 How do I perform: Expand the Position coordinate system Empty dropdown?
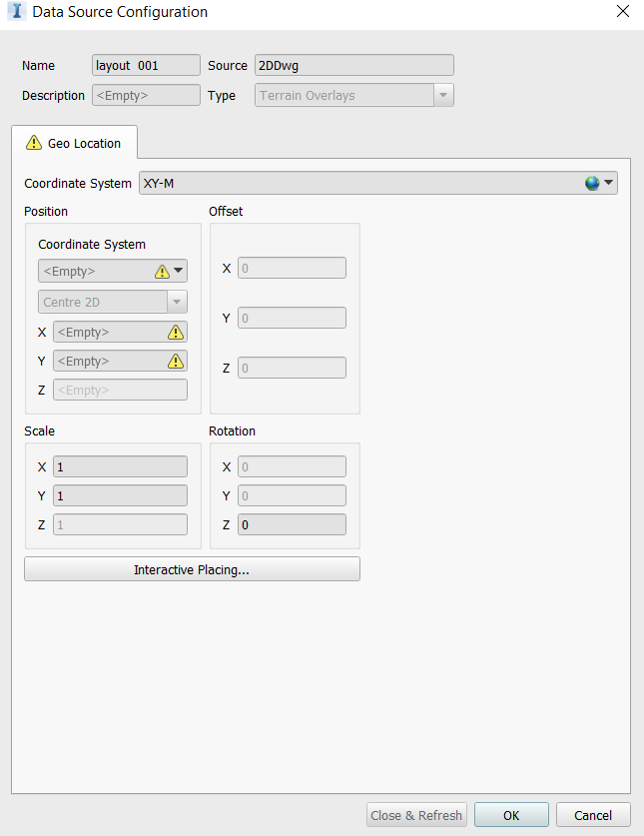[x=179, y=271]
